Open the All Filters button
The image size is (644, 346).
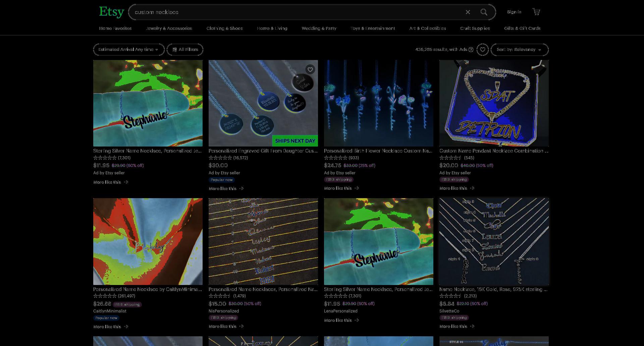(x=185, y=50)
